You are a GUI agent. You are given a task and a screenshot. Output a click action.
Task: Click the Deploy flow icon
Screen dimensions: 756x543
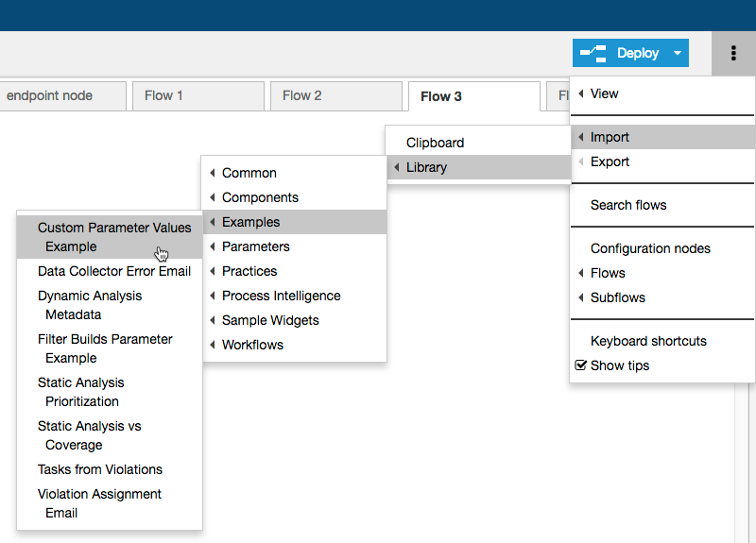point(593,53)
